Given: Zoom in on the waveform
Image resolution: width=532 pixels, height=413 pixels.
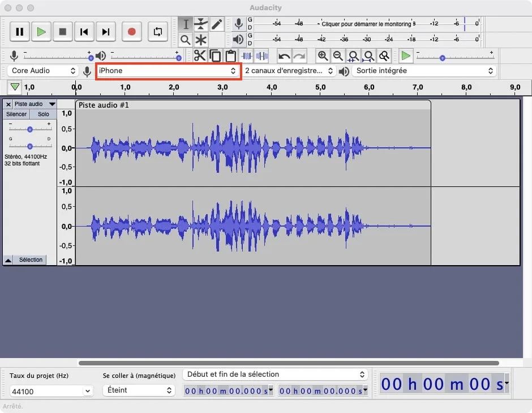Looking at the screenshot, I should tap(323, 56).
